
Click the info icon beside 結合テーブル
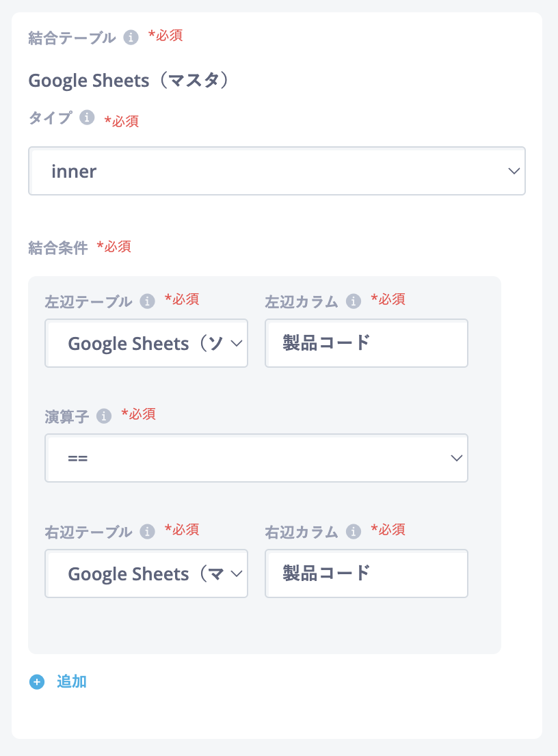(x=131, y=37)
